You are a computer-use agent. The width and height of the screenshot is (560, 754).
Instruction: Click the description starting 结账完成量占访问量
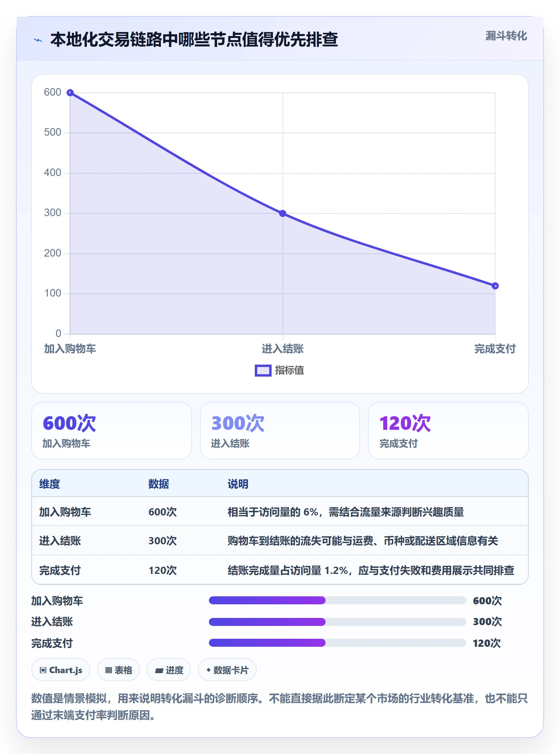[x=371, y=570]
